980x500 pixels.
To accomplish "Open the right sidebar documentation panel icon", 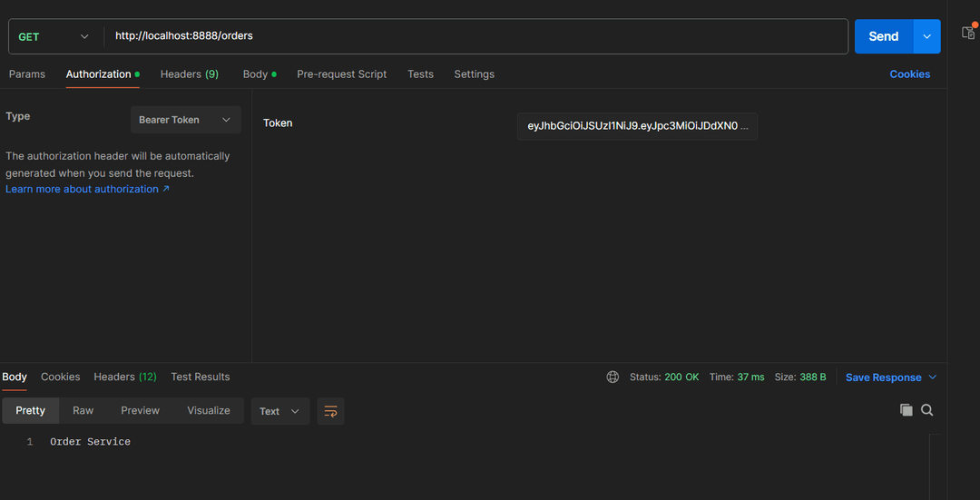I will click(x=968, y=33).
